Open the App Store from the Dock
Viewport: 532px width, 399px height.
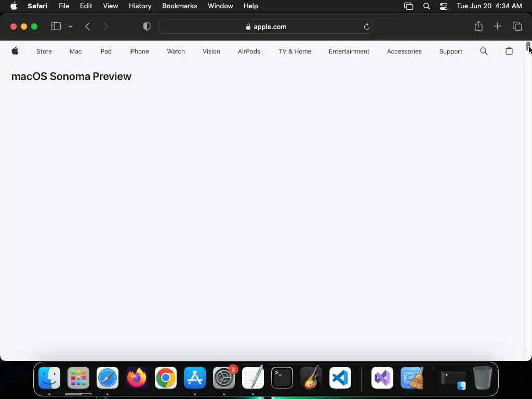(x=195, y=378)
